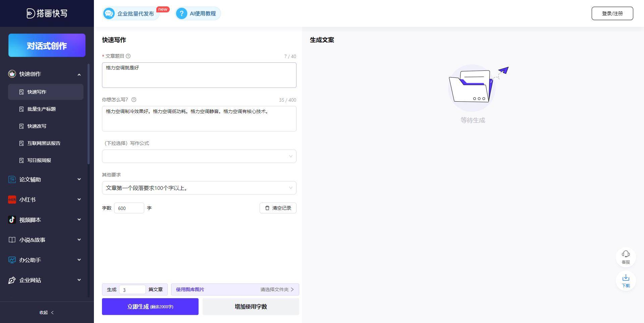Open the 其他要求 dropdown
644x323 pixels.
click(x=199, y=188)
